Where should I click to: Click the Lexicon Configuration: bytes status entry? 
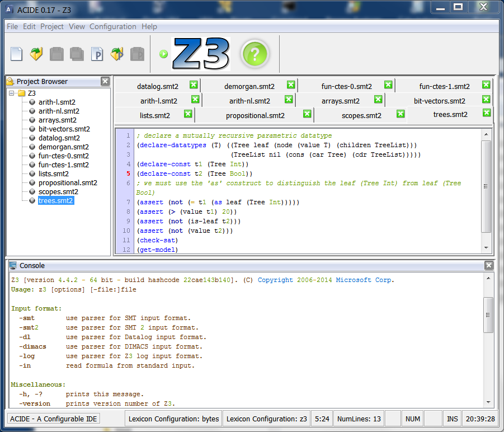tap(173, 419)
